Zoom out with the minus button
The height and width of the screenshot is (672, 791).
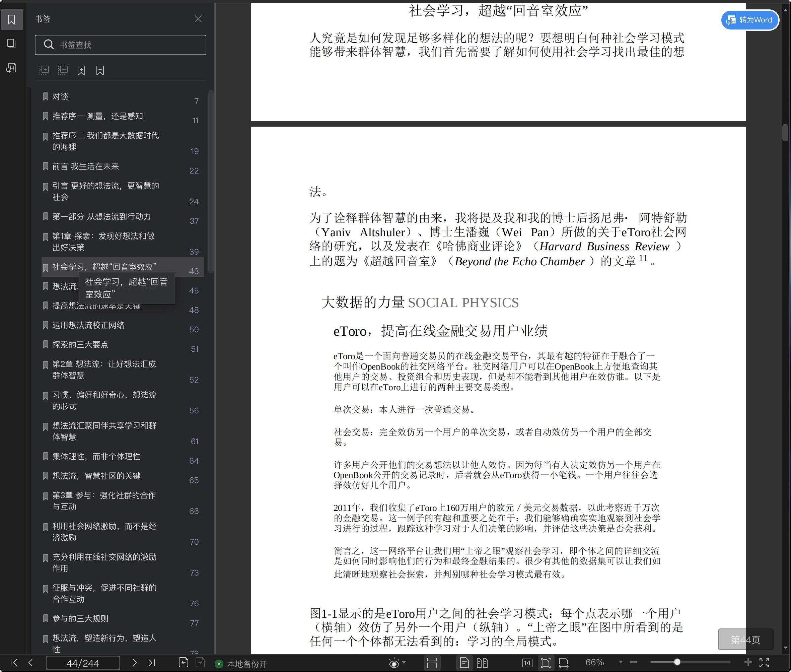(x=634, y=663)
